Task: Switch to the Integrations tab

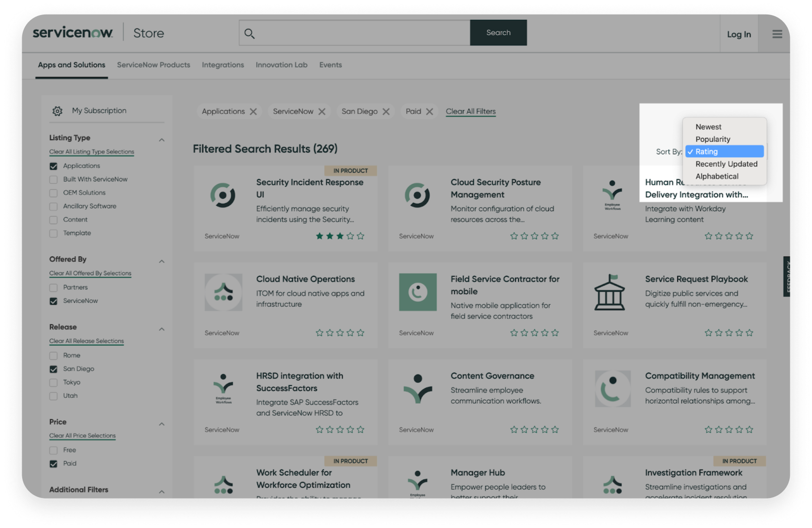Action: point(223,64)
